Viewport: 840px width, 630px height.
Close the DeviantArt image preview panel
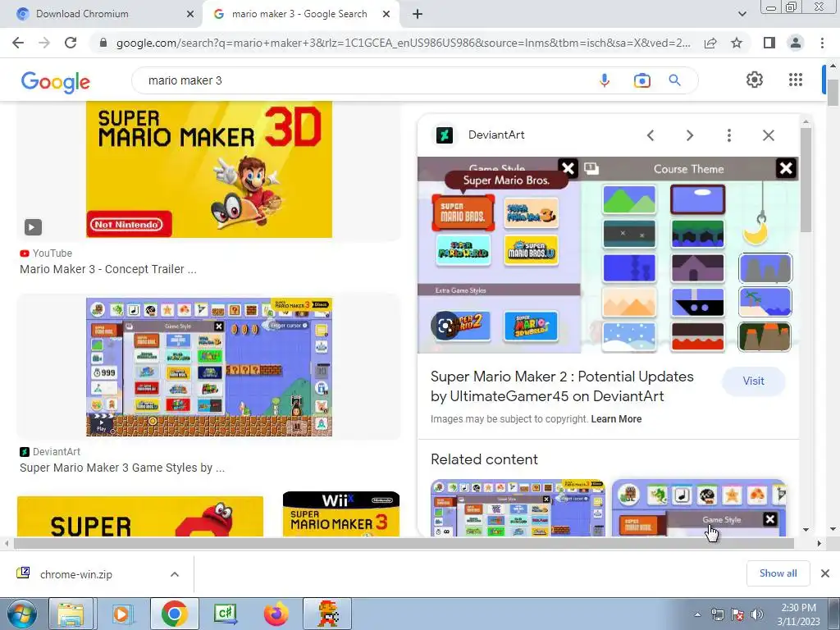[x=768, y=135]
